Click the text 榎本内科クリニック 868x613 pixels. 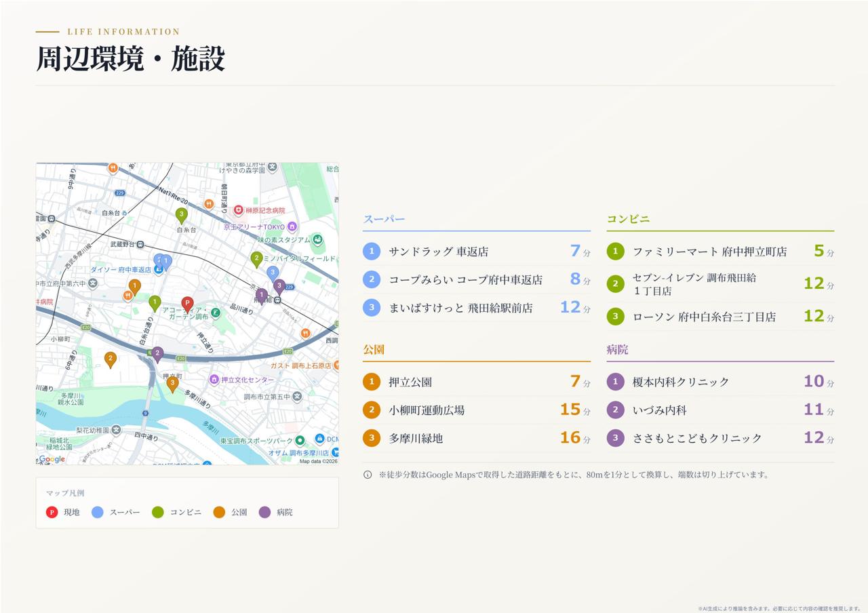pos(681,382)
